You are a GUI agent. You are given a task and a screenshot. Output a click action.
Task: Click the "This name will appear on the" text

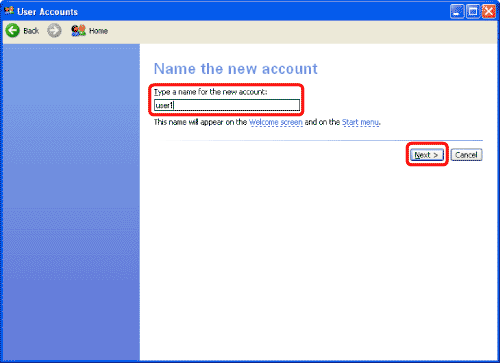point(200,122)
